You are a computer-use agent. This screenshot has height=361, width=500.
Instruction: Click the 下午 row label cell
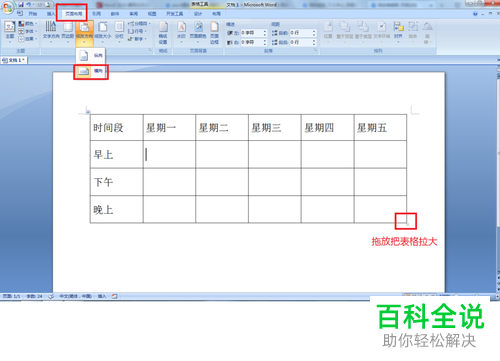[116, 182]
